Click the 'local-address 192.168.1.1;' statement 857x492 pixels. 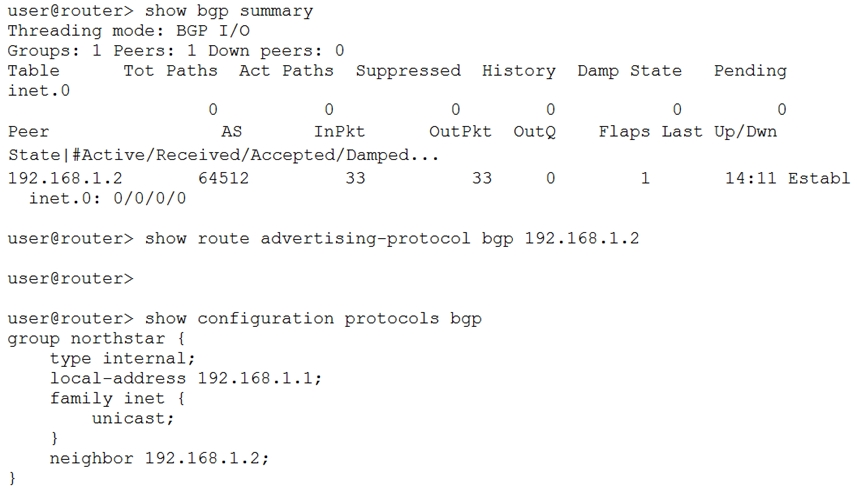tap(186, 378)
